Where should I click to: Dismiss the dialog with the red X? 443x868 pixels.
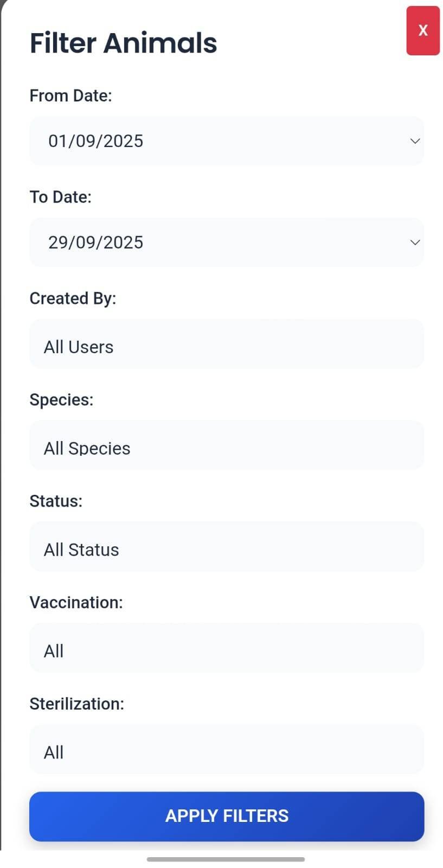point(422,30)
